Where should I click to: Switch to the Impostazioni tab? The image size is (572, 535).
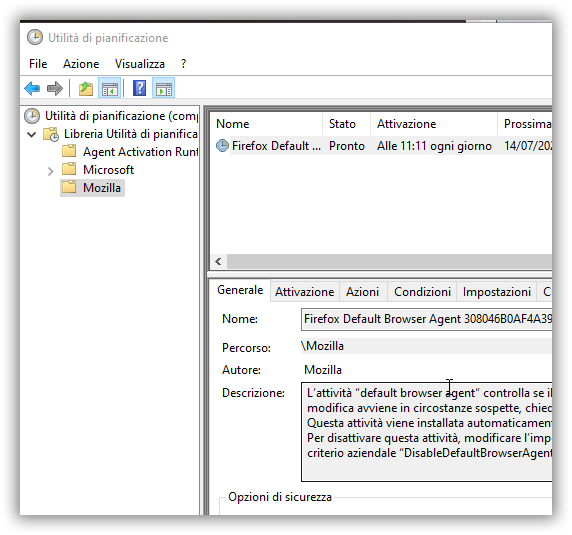point(496,292)
